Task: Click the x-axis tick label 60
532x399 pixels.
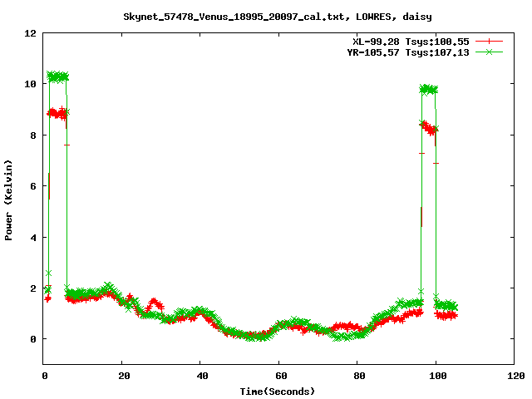Action: tap(281, 376)
